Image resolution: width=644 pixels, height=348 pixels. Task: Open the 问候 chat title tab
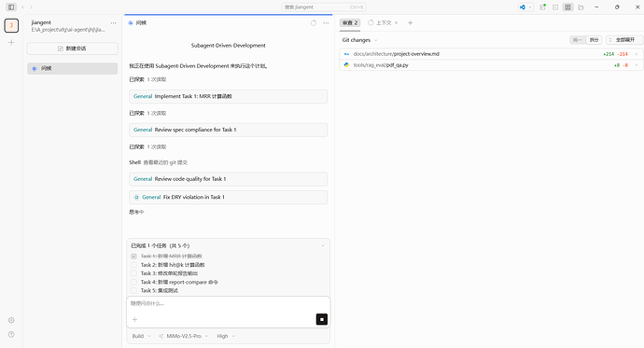tap(137, 23)
